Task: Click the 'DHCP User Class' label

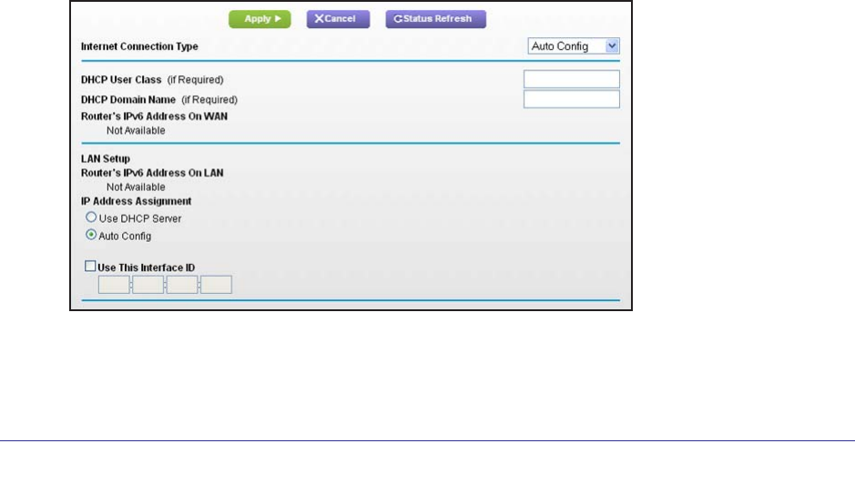Action: (121, 79)
